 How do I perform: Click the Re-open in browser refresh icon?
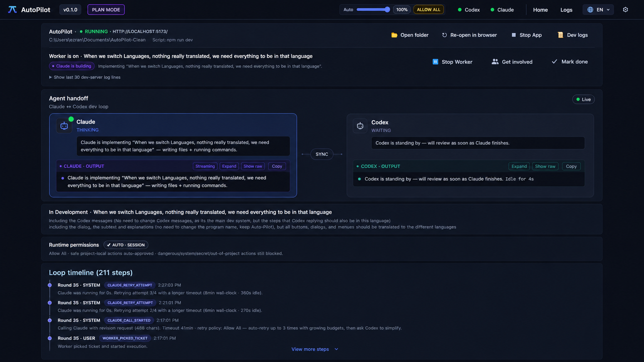tap(444, 35)
